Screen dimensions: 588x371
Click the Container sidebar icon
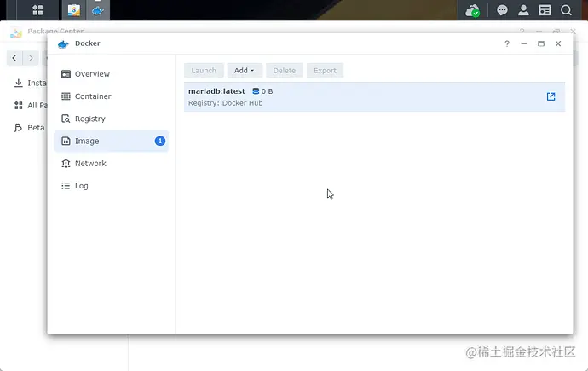[66, 96]
